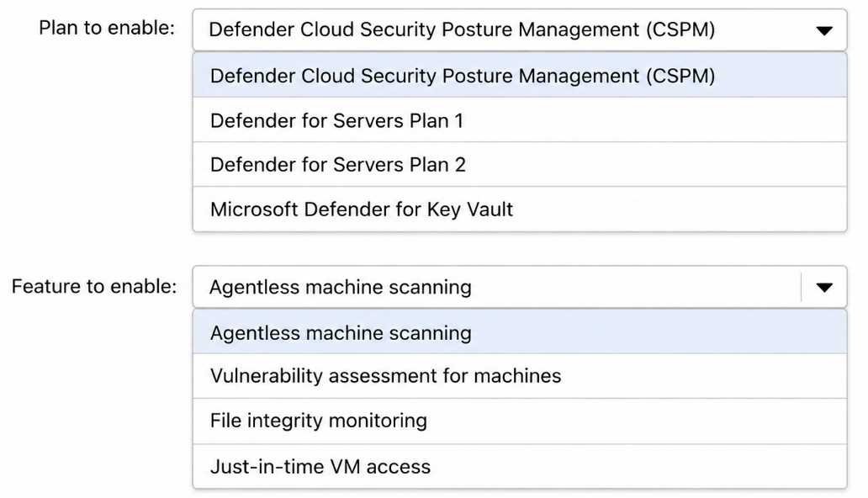The width and height of the screenshot is (868, 498).
Task: Select File integrity monitoring option
Action: point(520,421)
